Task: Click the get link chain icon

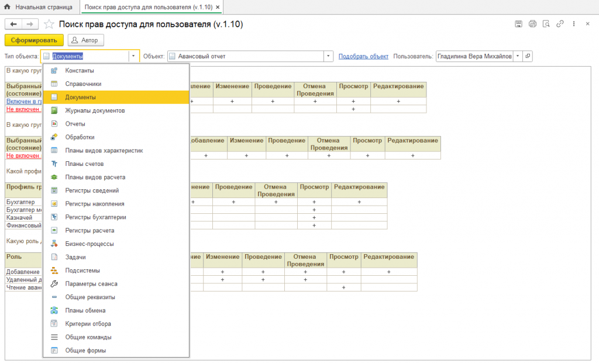Action: click(x=560, y=23)
